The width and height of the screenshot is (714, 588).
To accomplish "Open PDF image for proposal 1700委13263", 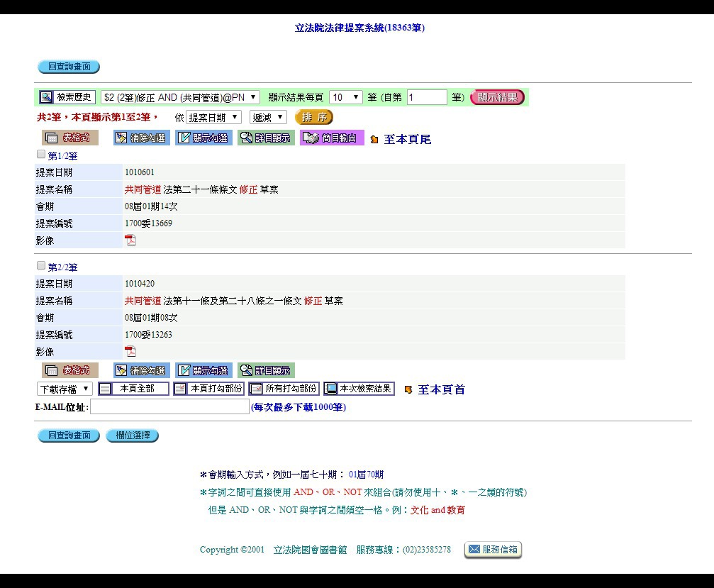I will 130,351.
